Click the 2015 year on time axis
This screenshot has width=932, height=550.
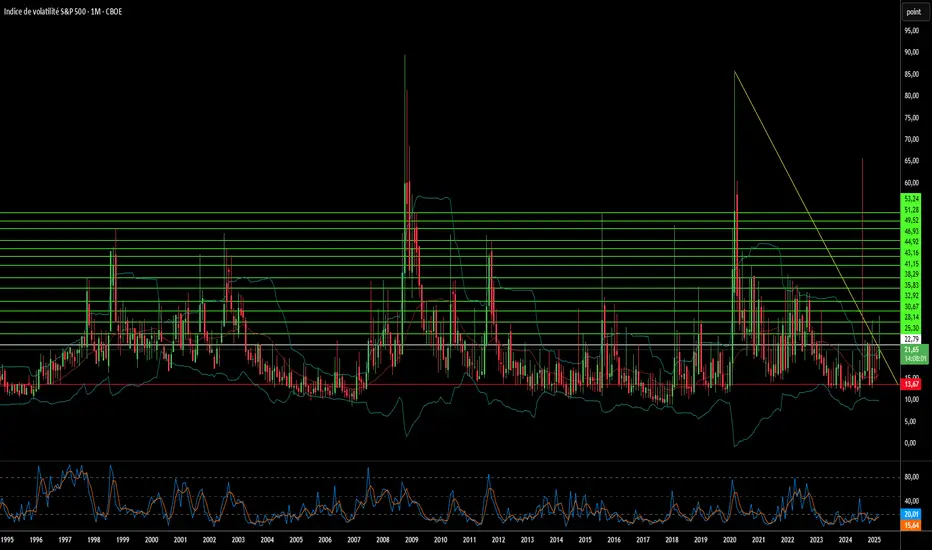click(x=585, y=540)
